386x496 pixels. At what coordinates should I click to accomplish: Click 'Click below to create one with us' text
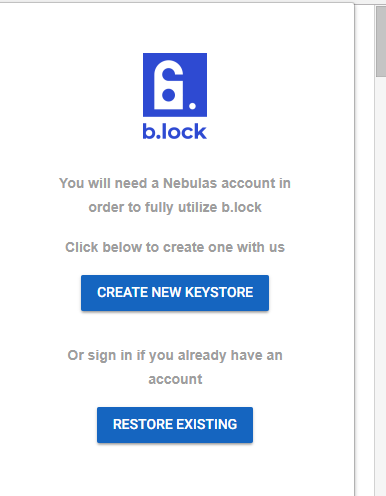[x=175, y=247]
